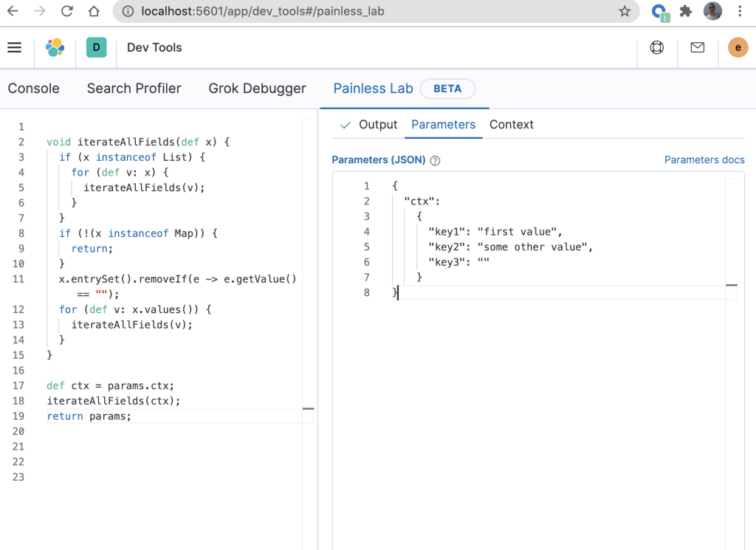Switch to the Search Profiler tab
Image resolution: width=756 pixels, height=550 pixels.
pyautogui.click(x=134, y=89)
